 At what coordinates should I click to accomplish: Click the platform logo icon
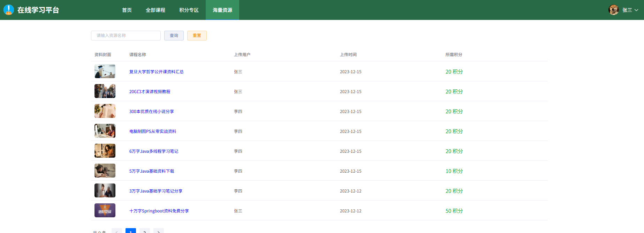[8, 10]
